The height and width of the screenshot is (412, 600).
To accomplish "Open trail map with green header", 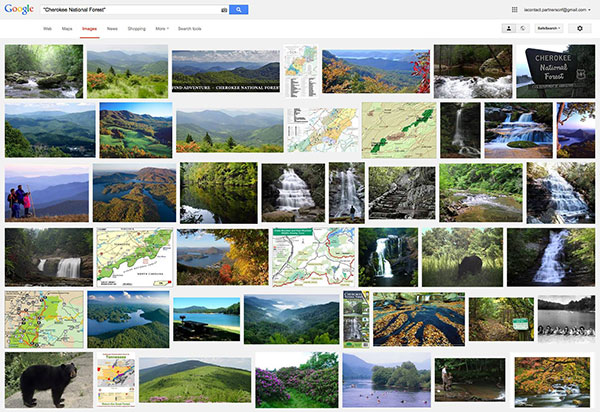I will tap(313, 257).
